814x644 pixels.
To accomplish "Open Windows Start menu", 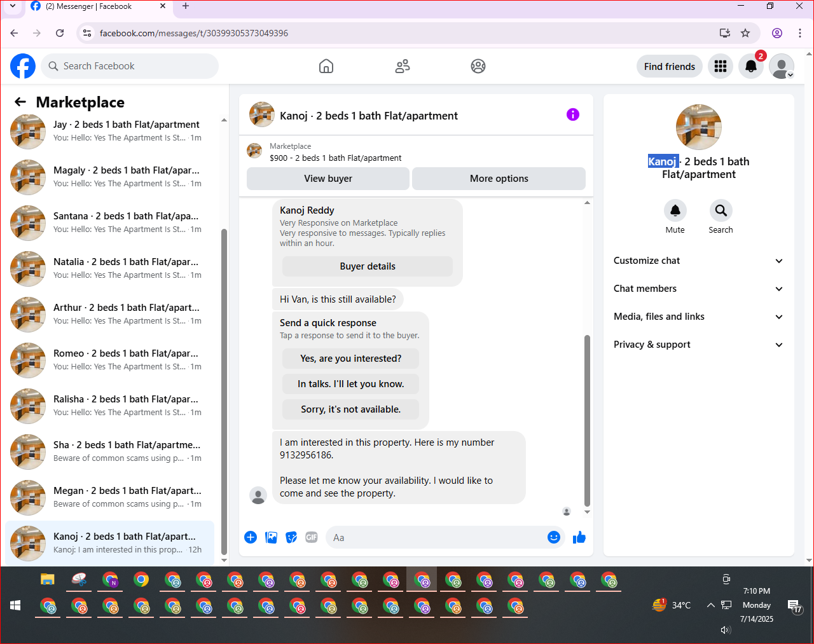I will (15, 605).
